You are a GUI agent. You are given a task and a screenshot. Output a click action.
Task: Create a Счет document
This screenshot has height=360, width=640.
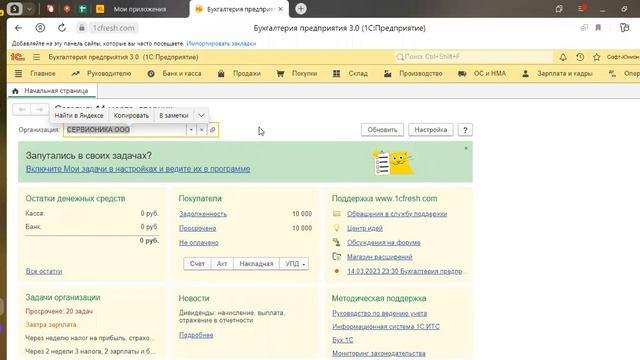click(x=197, y=264)
